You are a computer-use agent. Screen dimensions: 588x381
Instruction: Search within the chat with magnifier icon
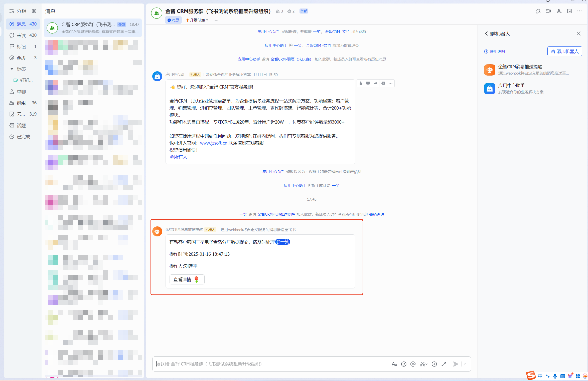click(x=538, y=11)
